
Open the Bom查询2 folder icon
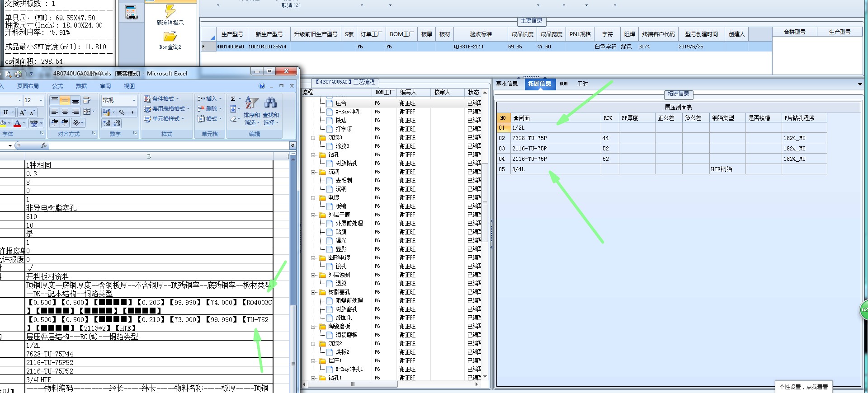click(x=170, y=36)
